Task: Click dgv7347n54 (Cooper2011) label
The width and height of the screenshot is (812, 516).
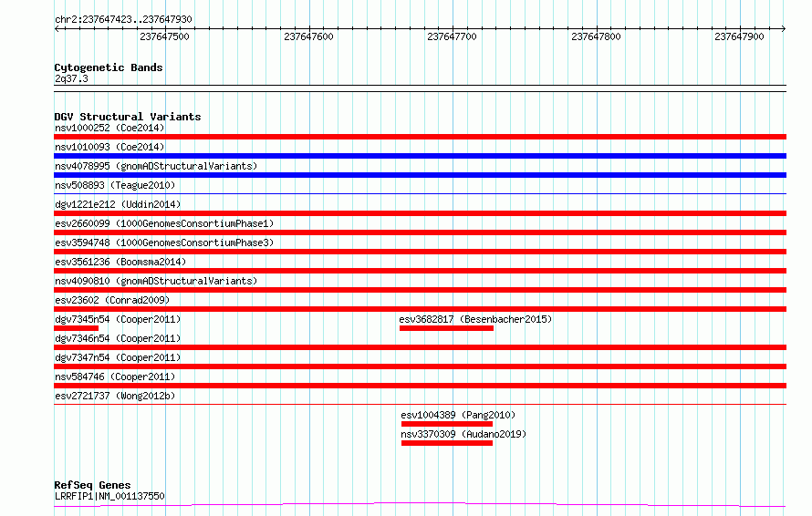Action: [118, 357]
